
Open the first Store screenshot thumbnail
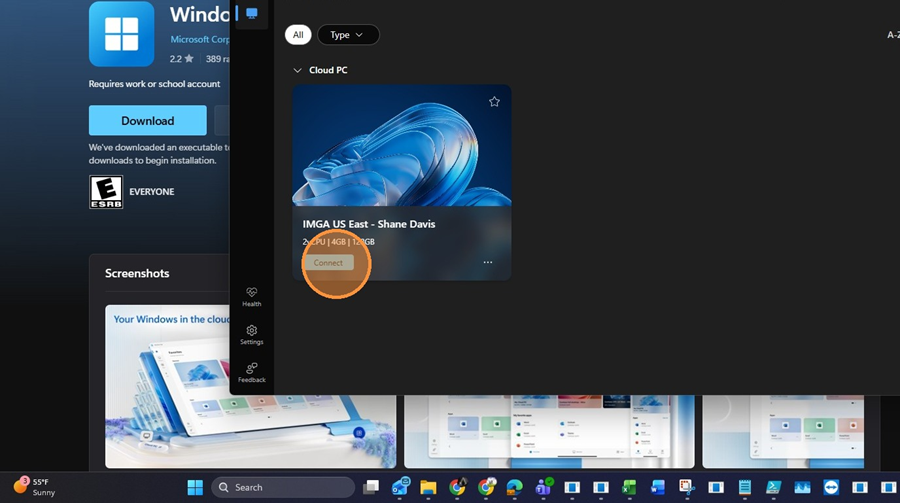[x=250, y=386]
